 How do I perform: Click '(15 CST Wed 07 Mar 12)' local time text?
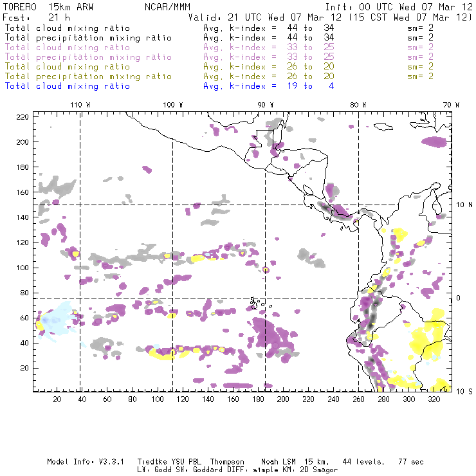410,17
